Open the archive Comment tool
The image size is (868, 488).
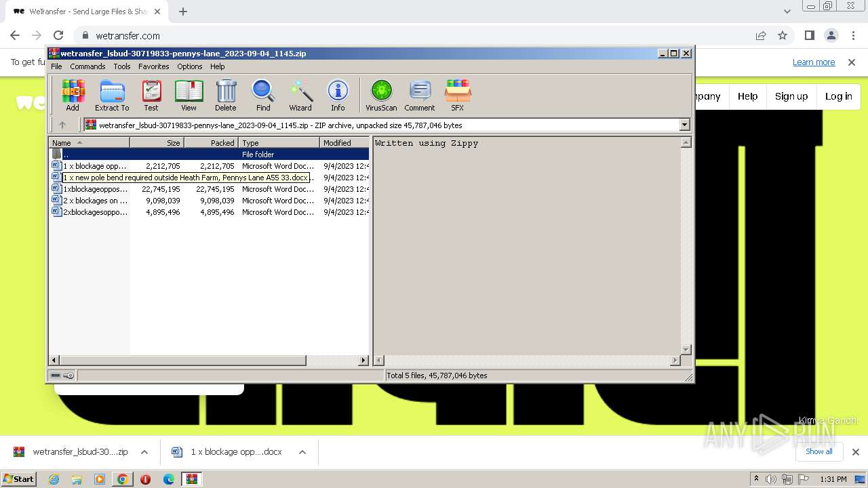click(420, 95)
